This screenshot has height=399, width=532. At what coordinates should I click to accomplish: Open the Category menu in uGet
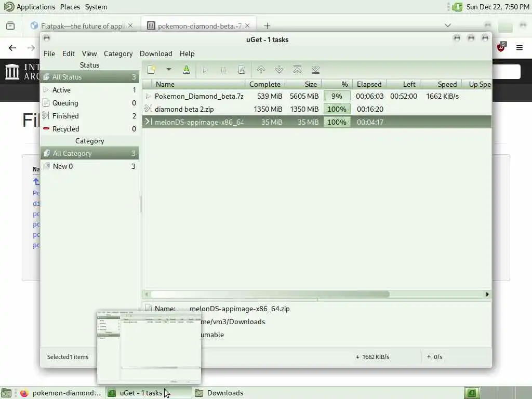(118, 54)
